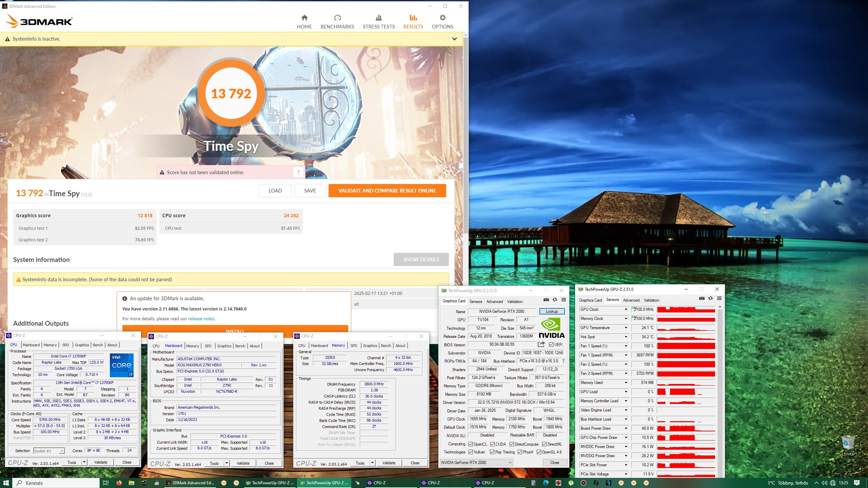This screenshot has width=868, height=488.
Task: Click the volume icon in system tray
Action: pos(824,483)
